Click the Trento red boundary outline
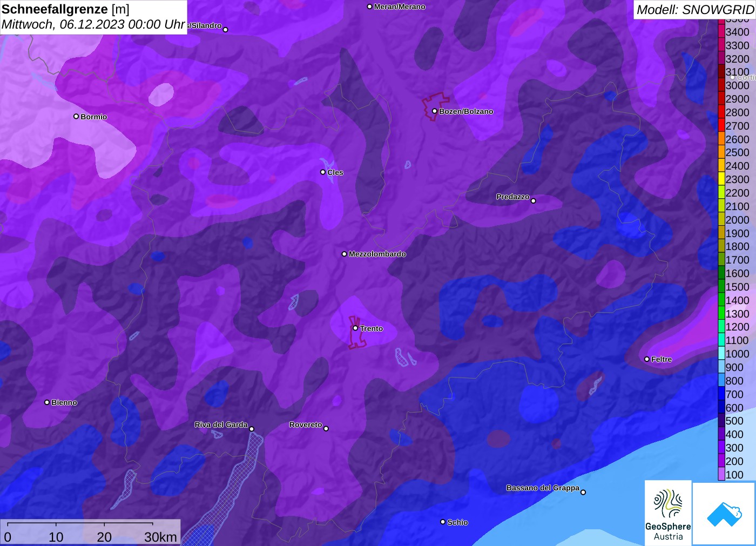Image resolution: width=756 pixels, height=546 pixels. coord(357,333)
